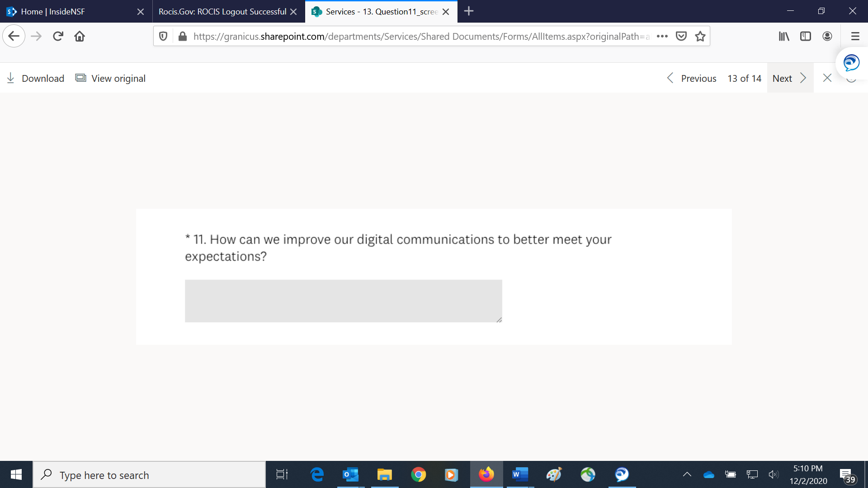The width and height of the screenshot is (868, 488).
Task: Save page to Pocket icon
Action: coord(681,36)
